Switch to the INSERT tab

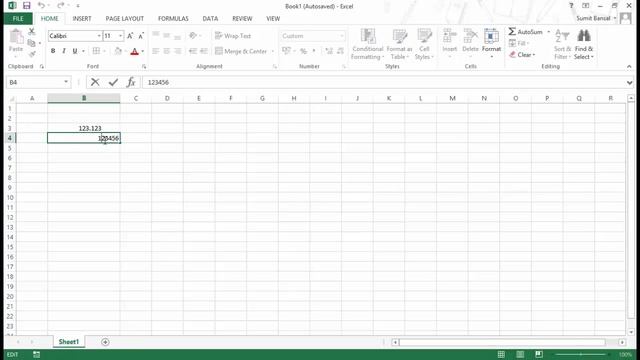[82, 19]
